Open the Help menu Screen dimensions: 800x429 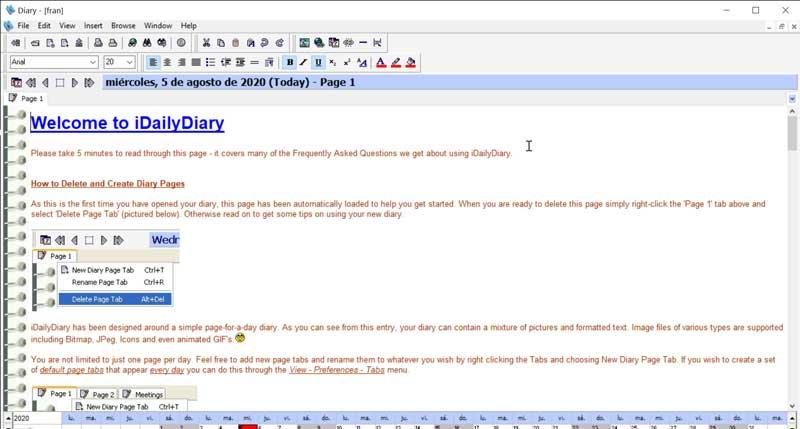pos(188,26)
